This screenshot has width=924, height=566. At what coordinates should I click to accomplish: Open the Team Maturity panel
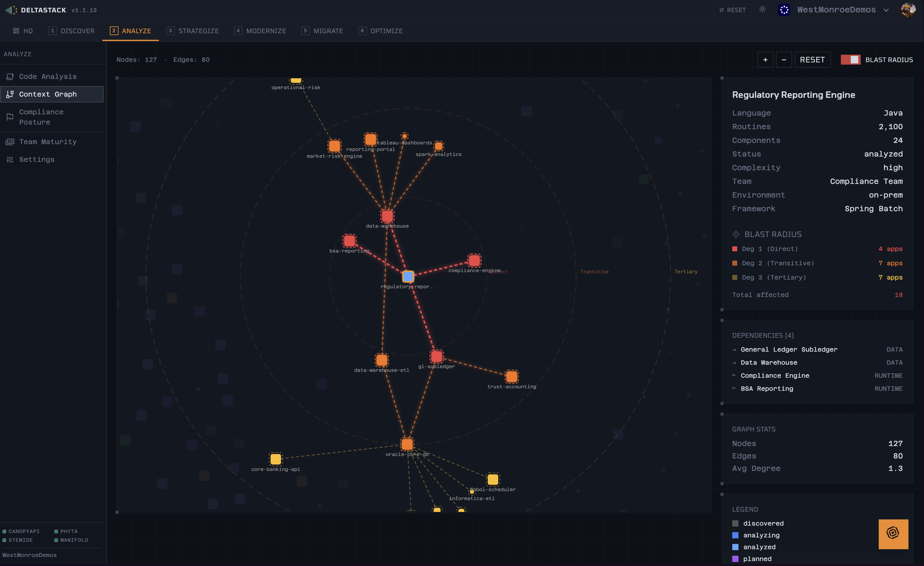click(47, 142)
